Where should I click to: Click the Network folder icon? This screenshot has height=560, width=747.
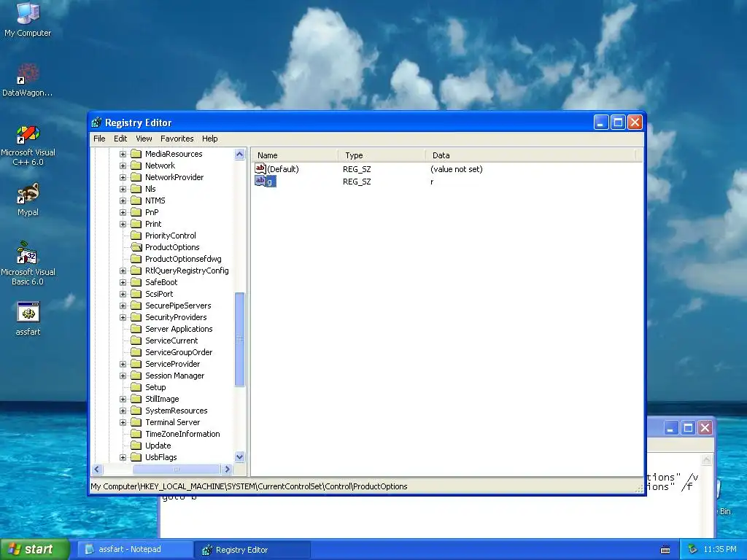tap(136, 166)
